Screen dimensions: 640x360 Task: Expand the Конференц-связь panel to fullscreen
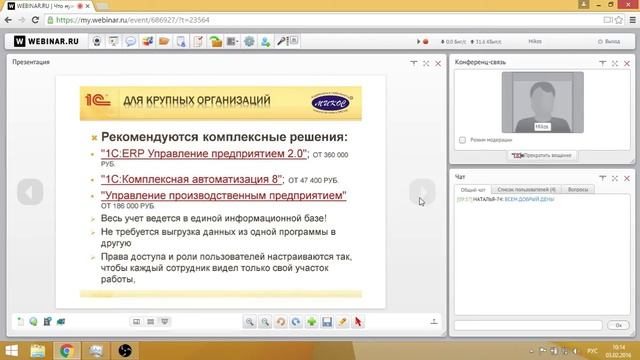click(x=615, y=63)
